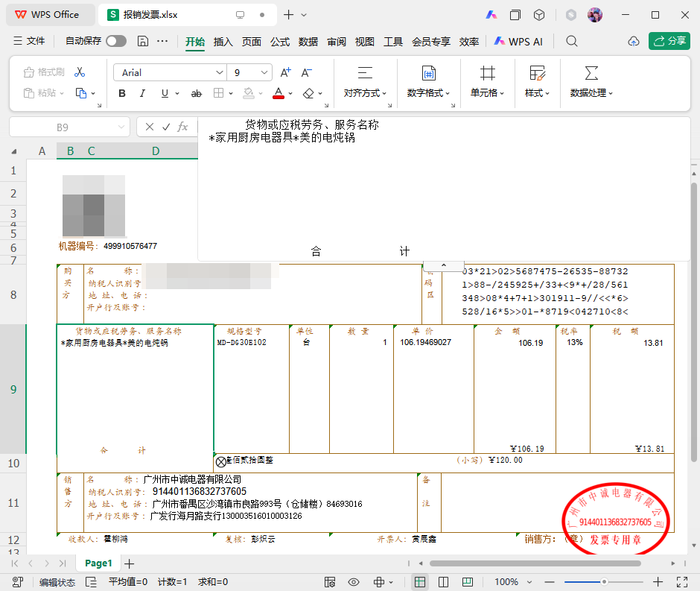The height and width of the screenshot is (591, 700).
Task: Open the 数据处理 dropdown
Action: click(x=591, y=82)
